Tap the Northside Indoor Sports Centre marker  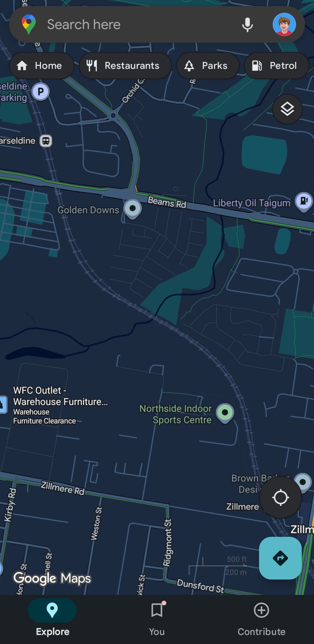tap(225, 412)
